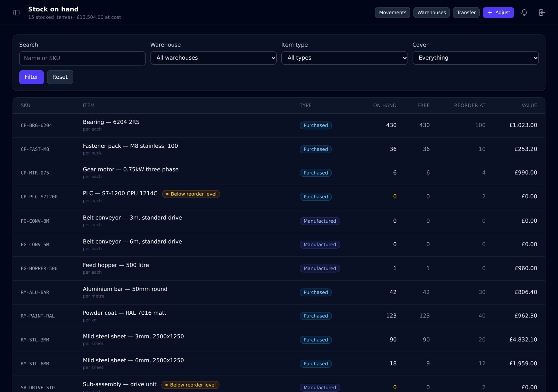Select Belt conveyor — 6m, standard drive
Image resolution: width=558 pixels, height=392 pixels.
[132, 241]
